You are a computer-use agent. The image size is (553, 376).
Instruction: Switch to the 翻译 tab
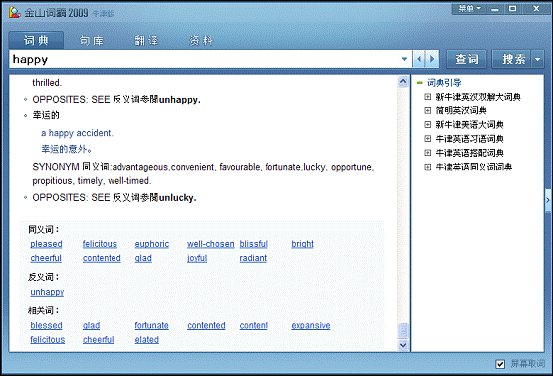[146, 41]
